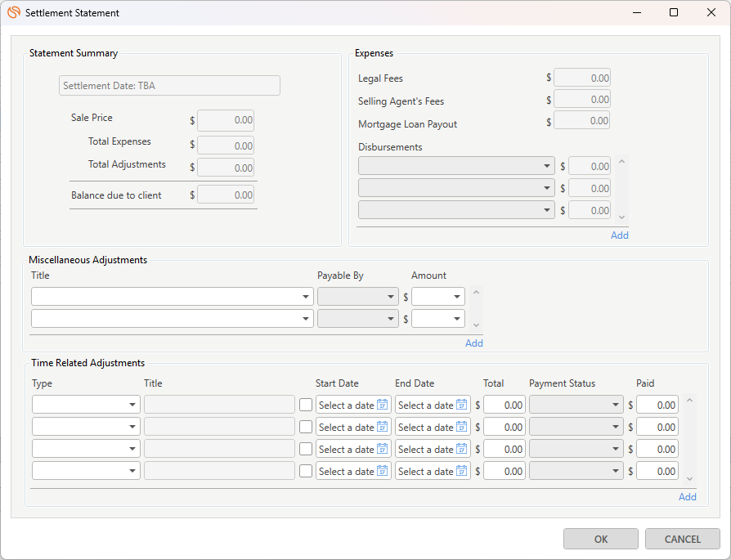Click the Add link in Time Related Adjustments
Image resolution: width=731 pixels, height=560 pixels.
tap(687, 497)
